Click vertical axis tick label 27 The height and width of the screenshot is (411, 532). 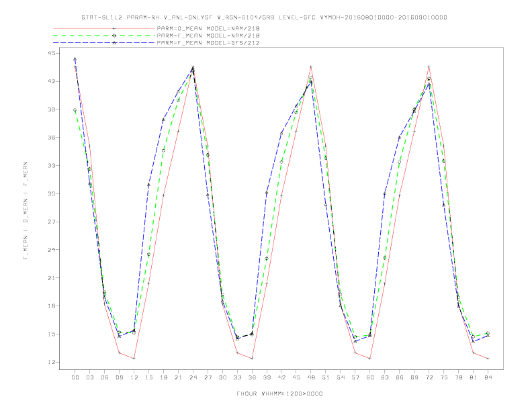52,222
